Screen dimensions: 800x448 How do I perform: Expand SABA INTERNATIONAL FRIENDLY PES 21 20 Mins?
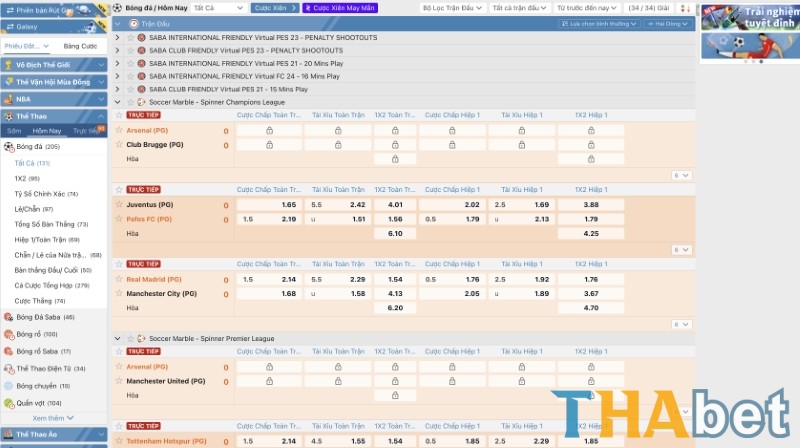tap(118, 63)
